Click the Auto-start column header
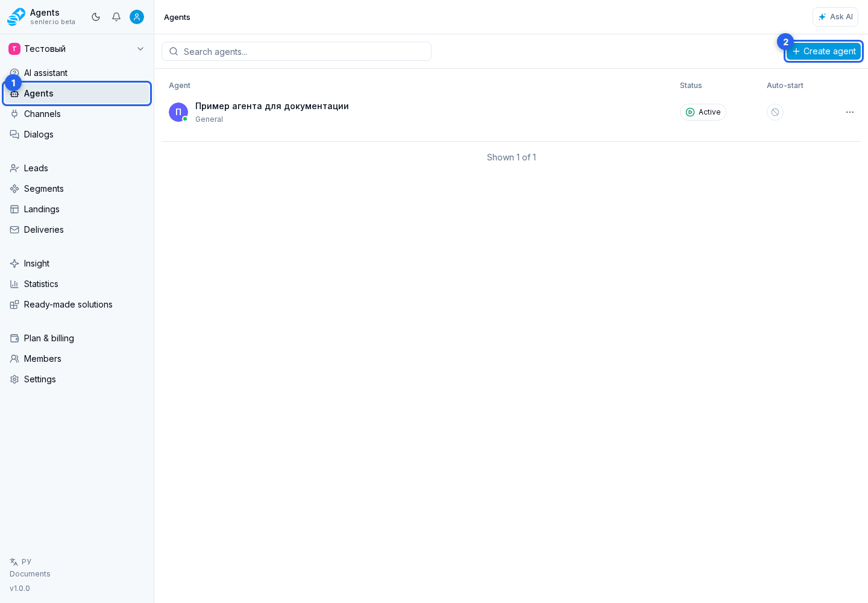Screen dimensions: 868x603 click(x=785, y=86)
